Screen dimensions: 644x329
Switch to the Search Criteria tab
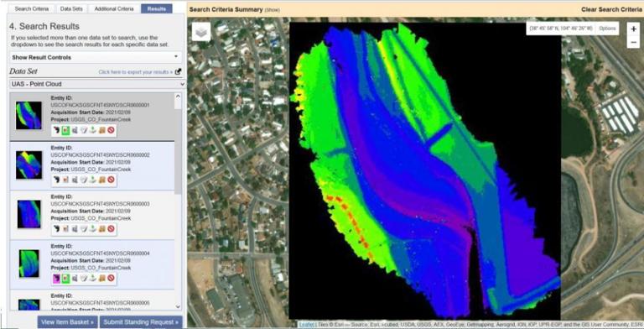pos(32,8)
